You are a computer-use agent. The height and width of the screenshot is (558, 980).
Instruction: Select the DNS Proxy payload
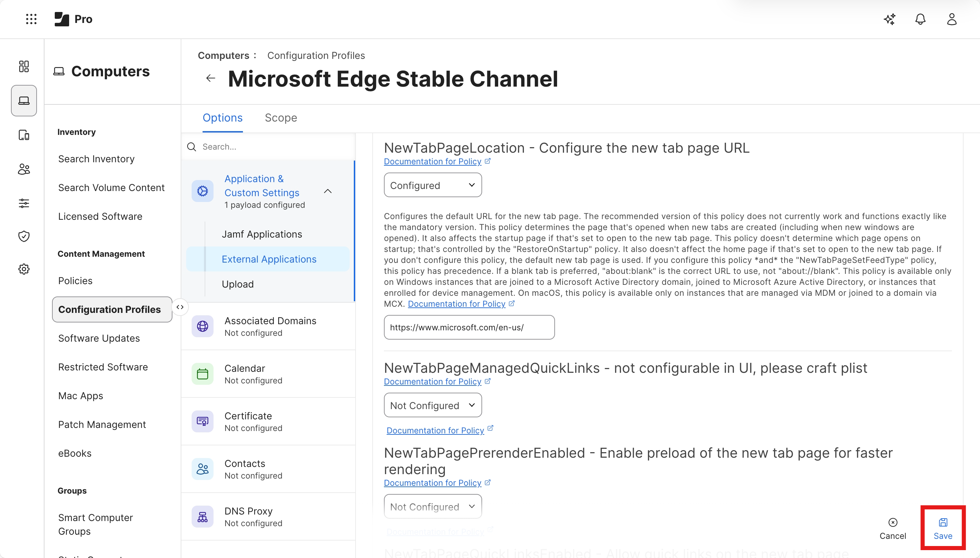coord(268,517)
